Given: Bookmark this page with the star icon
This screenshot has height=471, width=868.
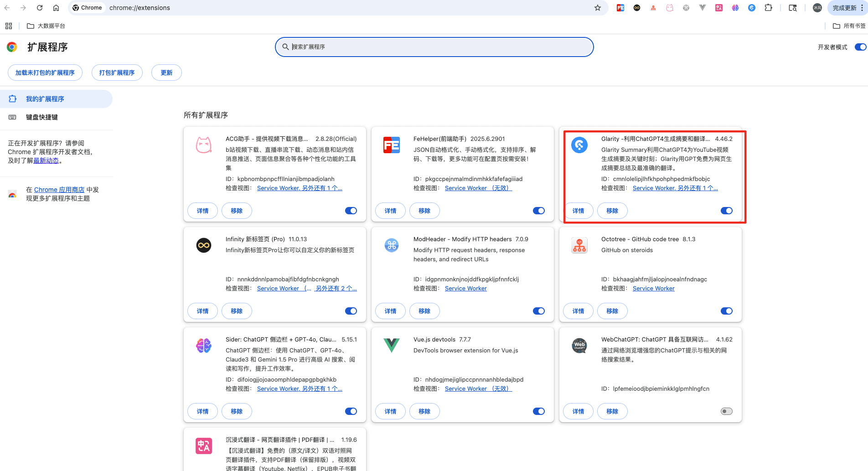Looking at the screenshot, I should [598, 8].
